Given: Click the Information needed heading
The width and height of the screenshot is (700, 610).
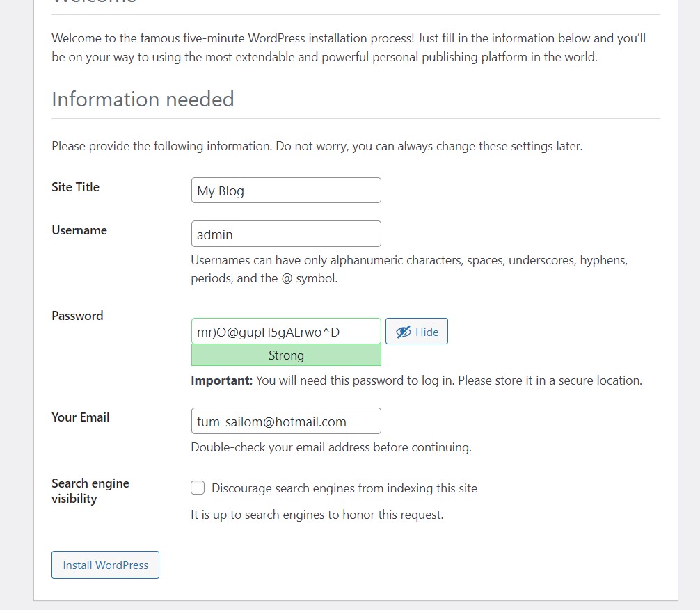Looking at the screenshot, I should click(x=143, y=99).
